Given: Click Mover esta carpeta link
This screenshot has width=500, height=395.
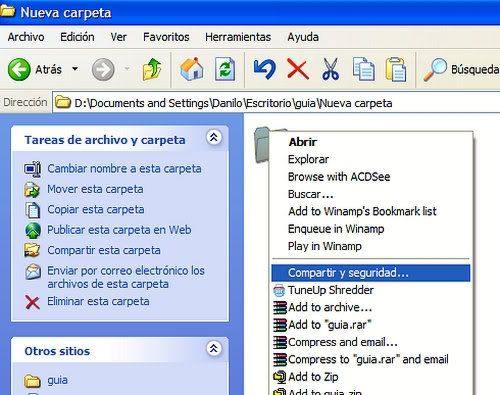Looking at the screenshot, I should (95, 189).
